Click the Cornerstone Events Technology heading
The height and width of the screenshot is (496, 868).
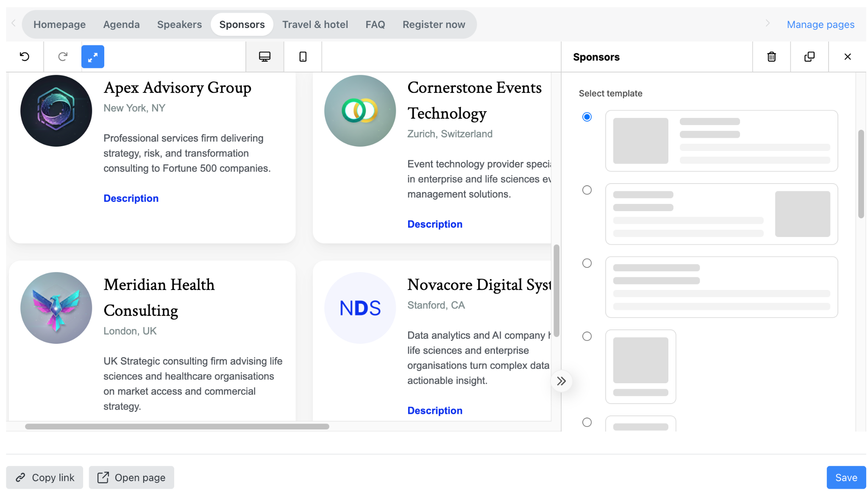(475, 100)
